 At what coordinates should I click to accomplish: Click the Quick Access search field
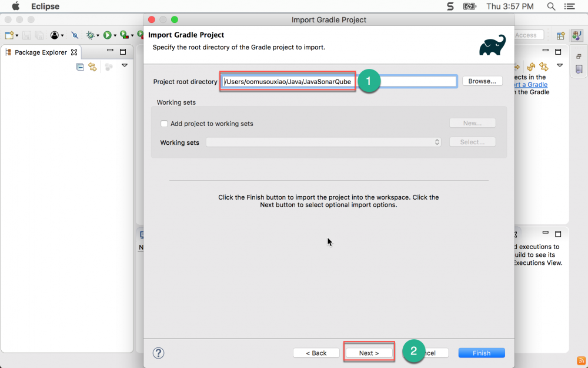pos(529,35)
